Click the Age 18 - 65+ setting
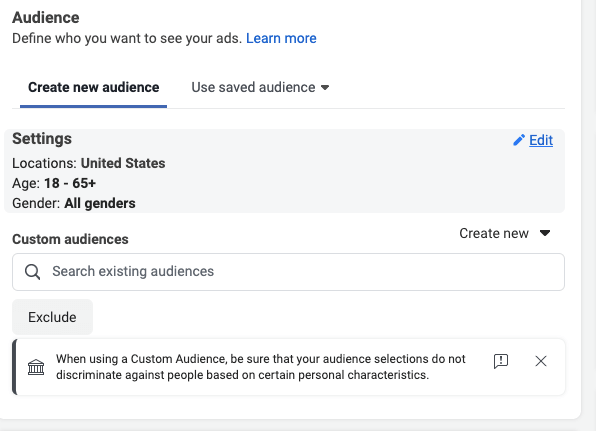This screenshot has height=431, width=596. [54, 184]
